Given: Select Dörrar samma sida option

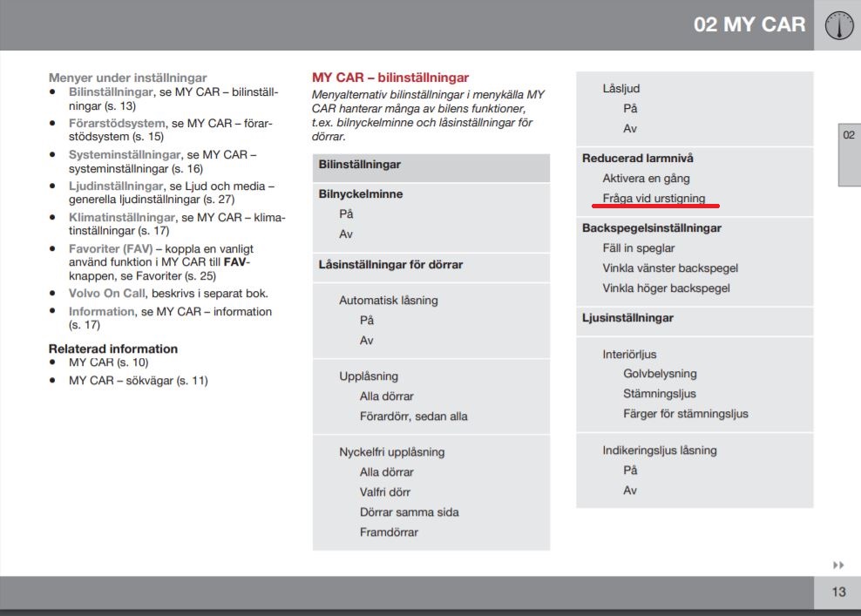Looking at the screenshot, I should tap(409, 512).
